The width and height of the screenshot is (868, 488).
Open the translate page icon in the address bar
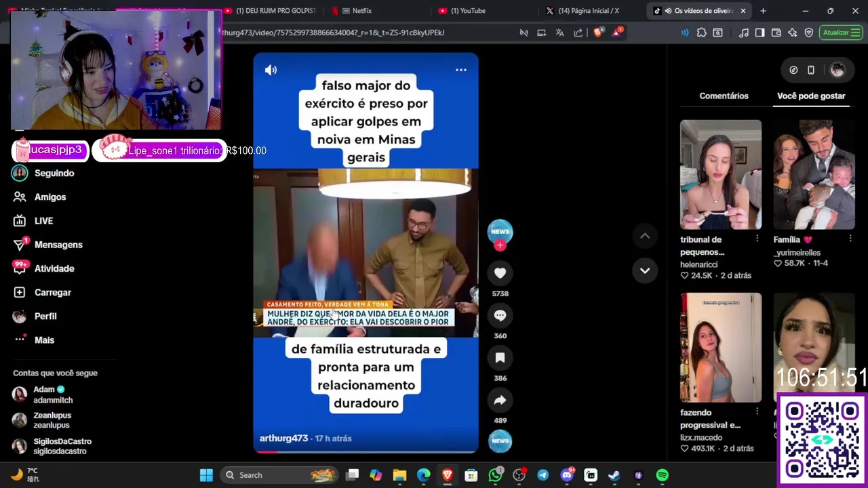tap(559, 33)
